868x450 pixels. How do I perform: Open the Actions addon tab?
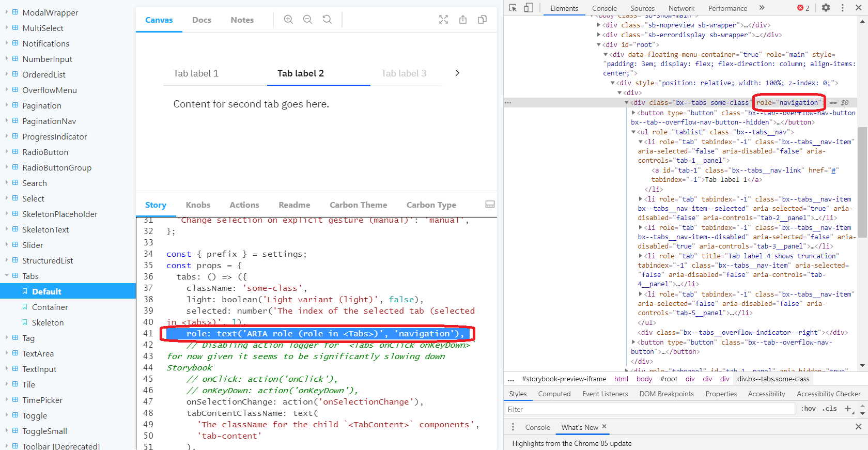pyautogui.click(x=244, y=205)
